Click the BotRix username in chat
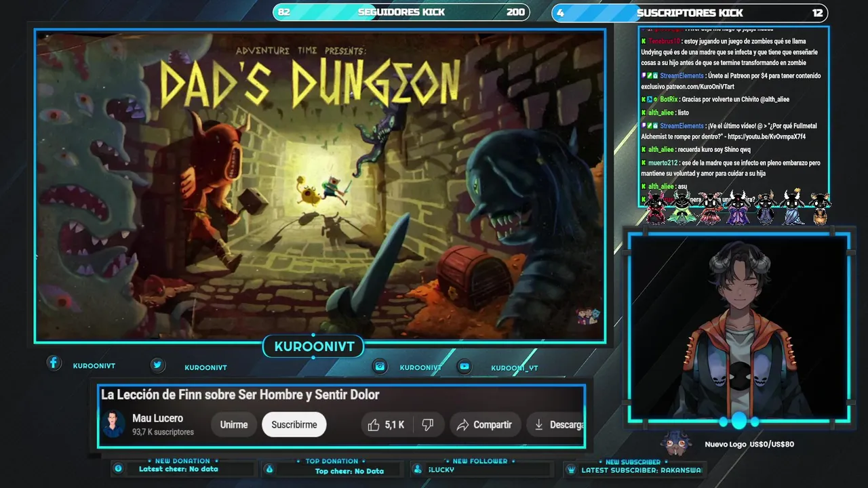 pos(669,100)
